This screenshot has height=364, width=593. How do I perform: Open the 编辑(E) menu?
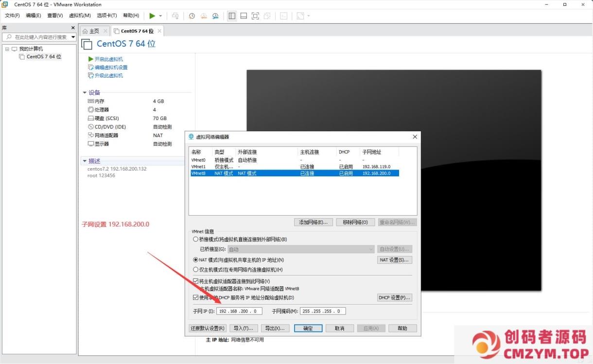tap(34, 16)
